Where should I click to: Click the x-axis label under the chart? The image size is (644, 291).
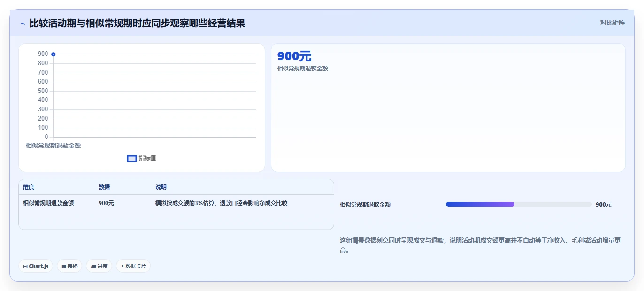point(54,146)
